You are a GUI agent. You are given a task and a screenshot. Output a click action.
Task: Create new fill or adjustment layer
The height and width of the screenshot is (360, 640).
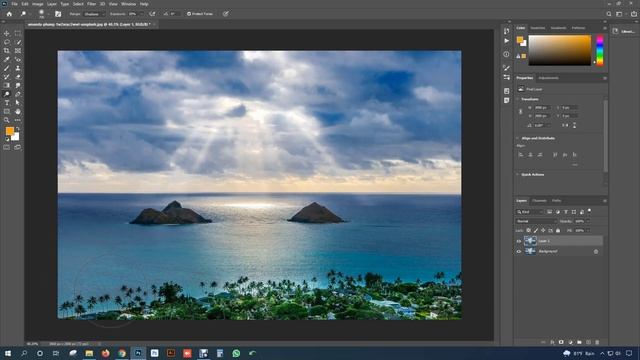tap(570, 342)
